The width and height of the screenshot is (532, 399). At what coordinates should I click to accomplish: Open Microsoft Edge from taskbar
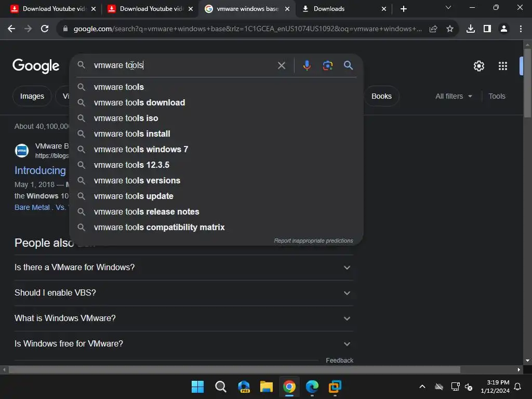pos(312,387)
